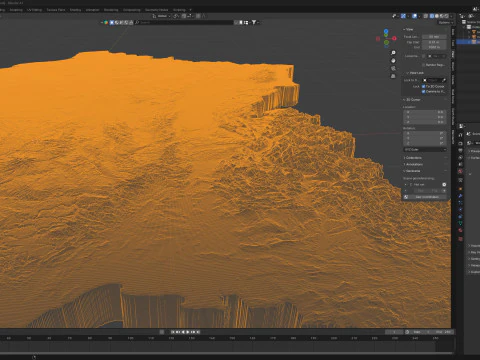Click the gear icon in Geoscene panel
Viewport: 480px width, 360px height.
(x=444, y=184)
